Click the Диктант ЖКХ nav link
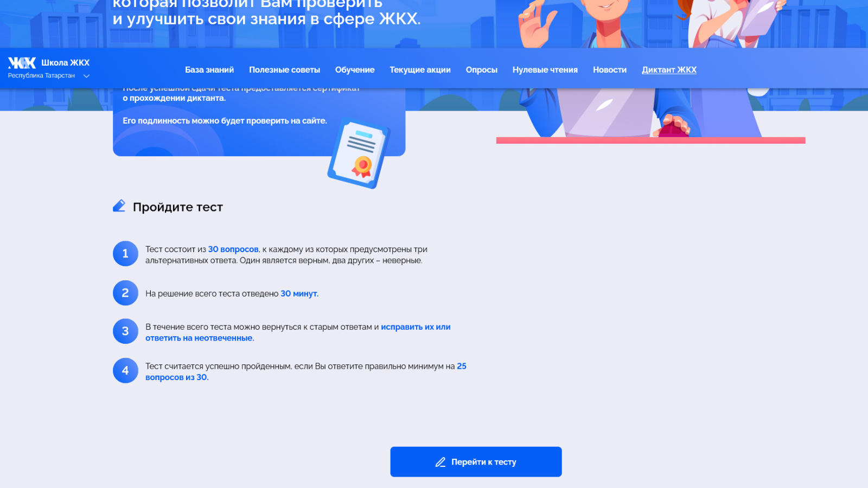 (669, 70)
